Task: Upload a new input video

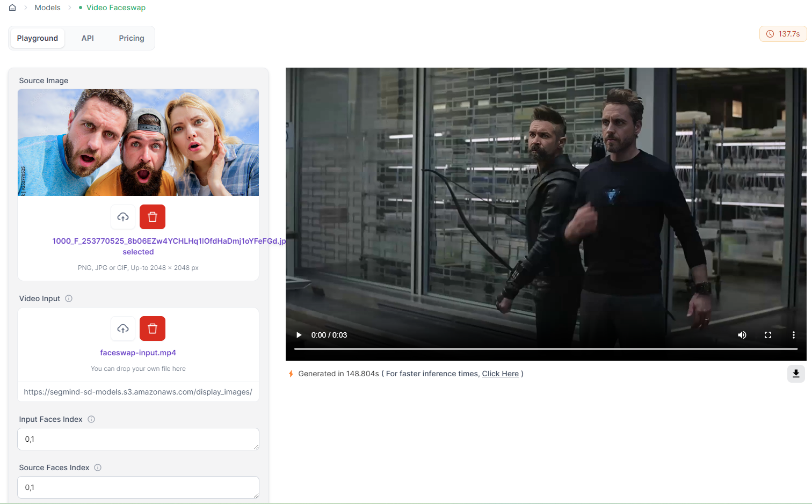Action: pyautogui.click(x=123, y=328)
